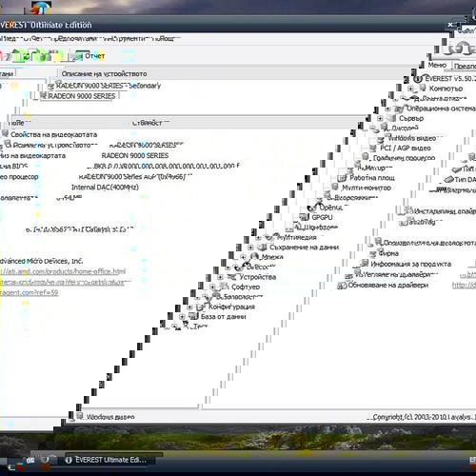This screenshot has height=476, width=476.
Task: Click the Компютър computer tree icon
Action: [x=423, y=88]
